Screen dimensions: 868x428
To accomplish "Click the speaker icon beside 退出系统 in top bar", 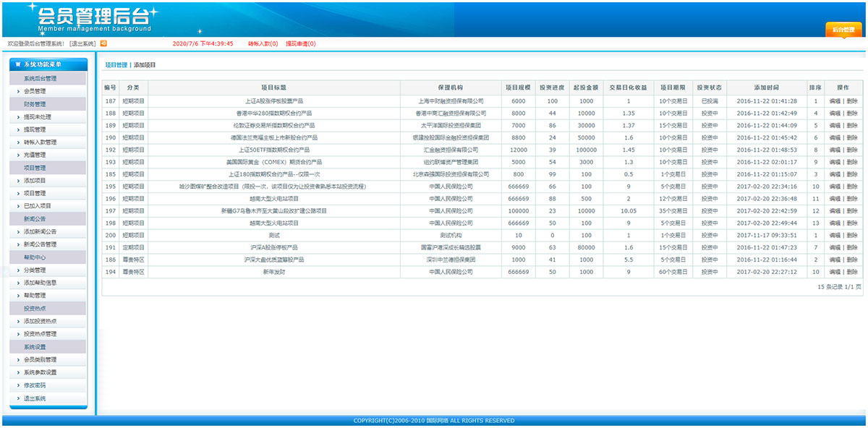I will click(x=103, y=43).
